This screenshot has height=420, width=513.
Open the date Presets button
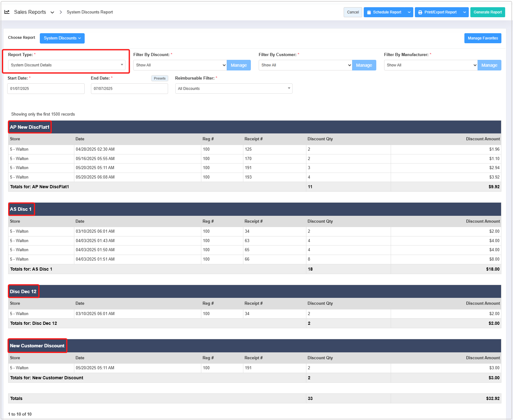pyautogui.click(x=160, y=78)
